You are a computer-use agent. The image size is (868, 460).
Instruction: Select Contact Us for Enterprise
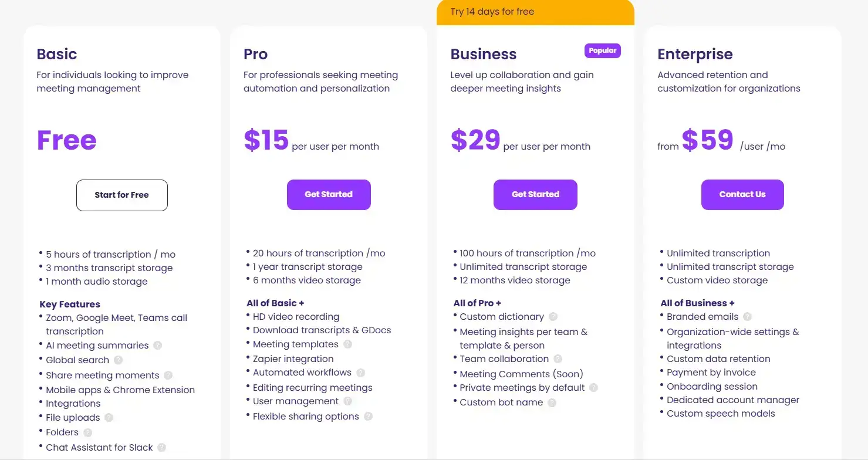(742, 194)
